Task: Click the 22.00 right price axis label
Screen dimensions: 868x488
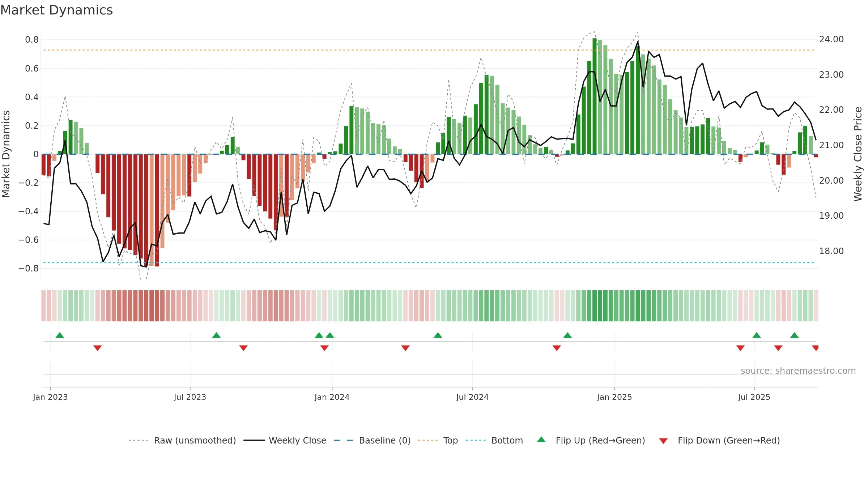Action: click(831, 110)
